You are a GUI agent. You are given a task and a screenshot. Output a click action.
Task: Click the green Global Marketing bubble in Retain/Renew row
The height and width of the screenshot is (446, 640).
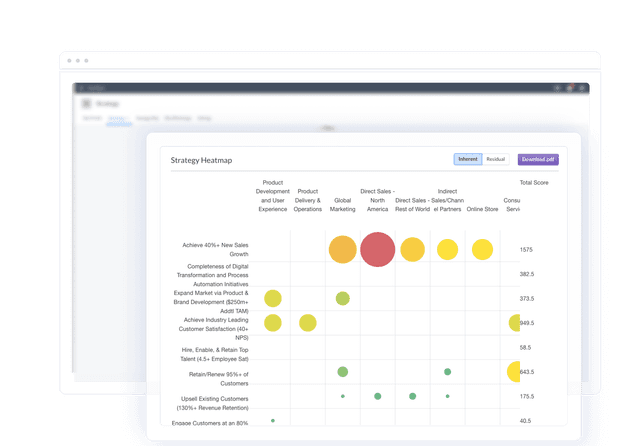[342, 372]
